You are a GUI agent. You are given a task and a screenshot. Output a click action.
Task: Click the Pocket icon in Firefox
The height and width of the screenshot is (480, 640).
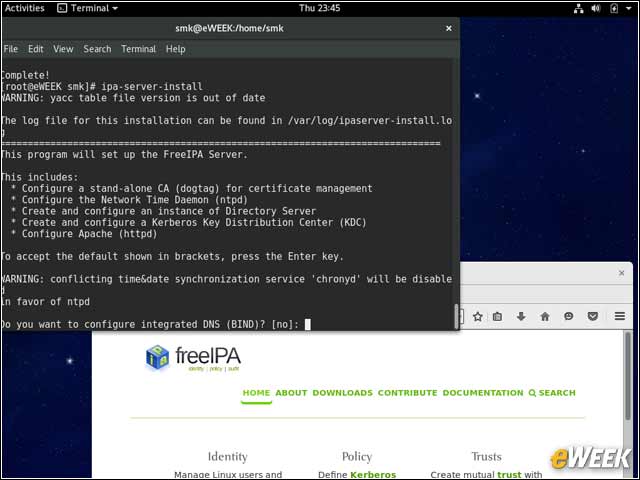click(593, 316)
